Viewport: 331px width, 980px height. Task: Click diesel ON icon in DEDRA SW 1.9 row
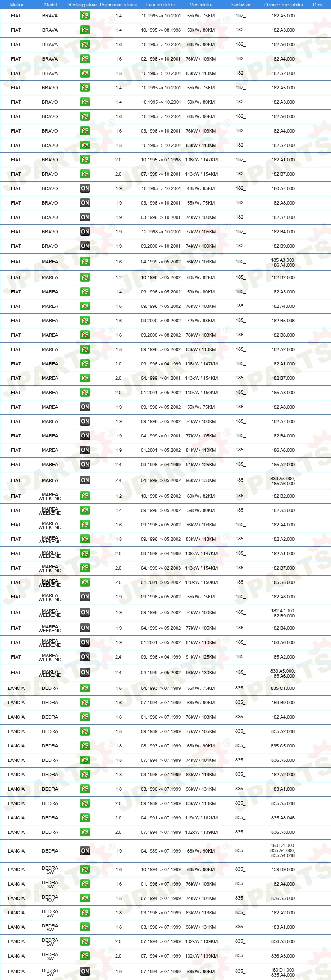(x=85, y=972)
